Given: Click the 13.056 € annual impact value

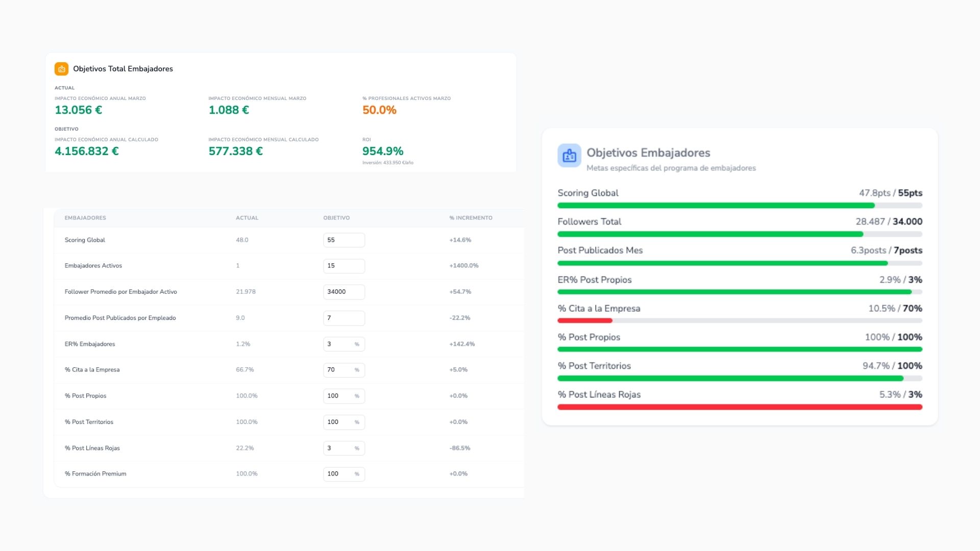Looking at the screenshot, I should pos(79,110).
